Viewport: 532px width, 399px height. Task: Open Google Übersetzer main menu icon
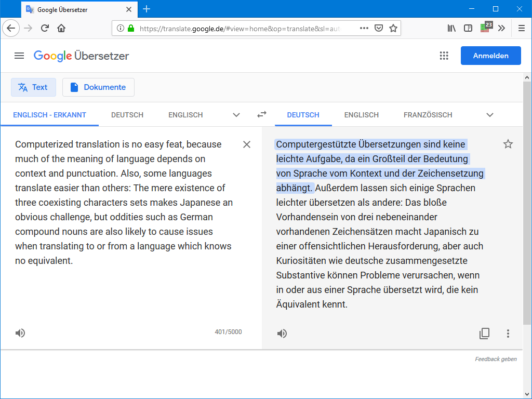(19, 56)
